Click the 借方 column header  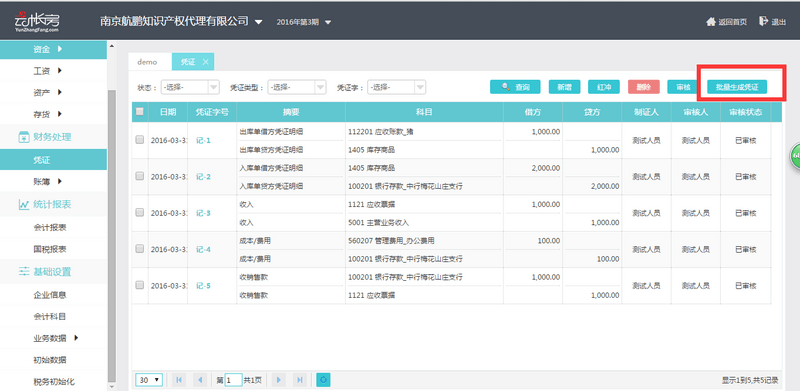tap(533, 112)
